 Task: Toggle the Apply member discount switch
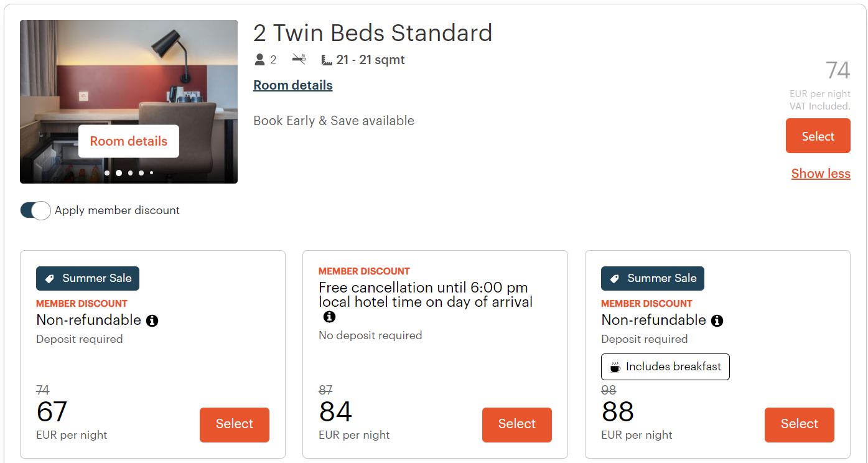point(35,210)
